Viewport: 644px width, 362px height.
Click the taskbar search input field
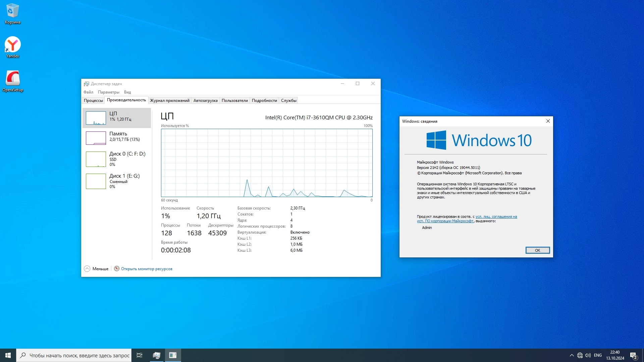(79, 355)
